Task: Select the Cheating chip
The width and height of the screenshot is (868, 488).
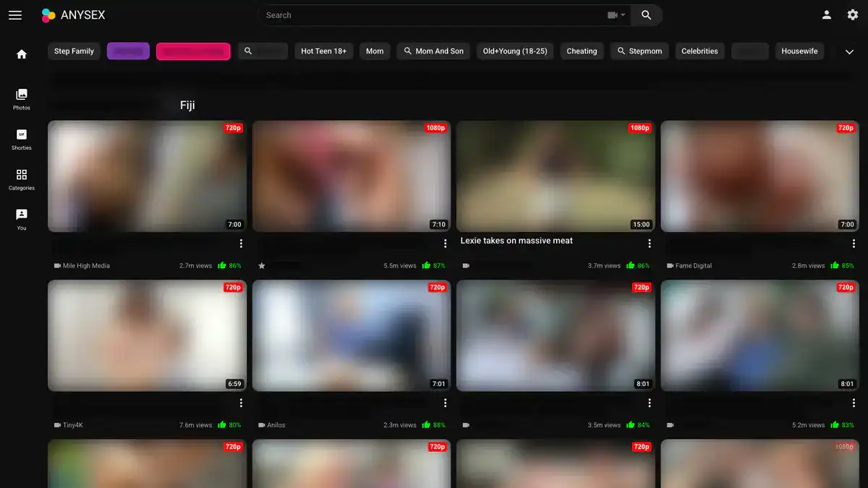Action: pos(582,51)
